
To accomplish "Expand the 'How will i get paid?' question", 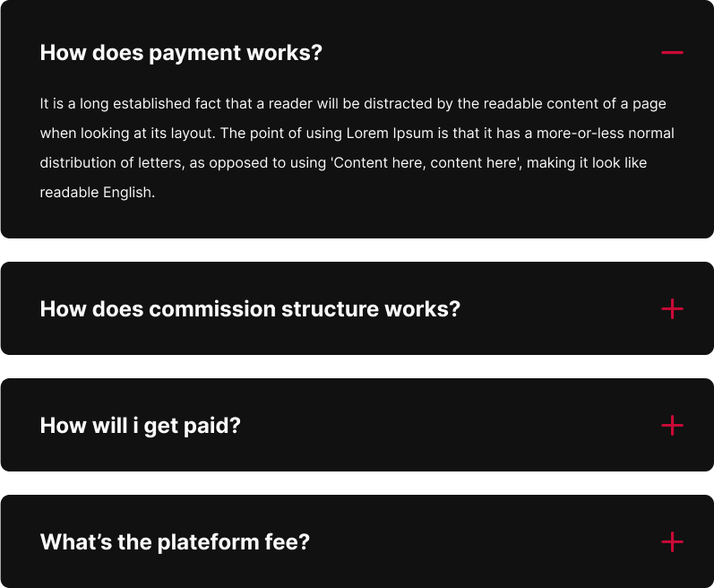I will coord(141,426).
